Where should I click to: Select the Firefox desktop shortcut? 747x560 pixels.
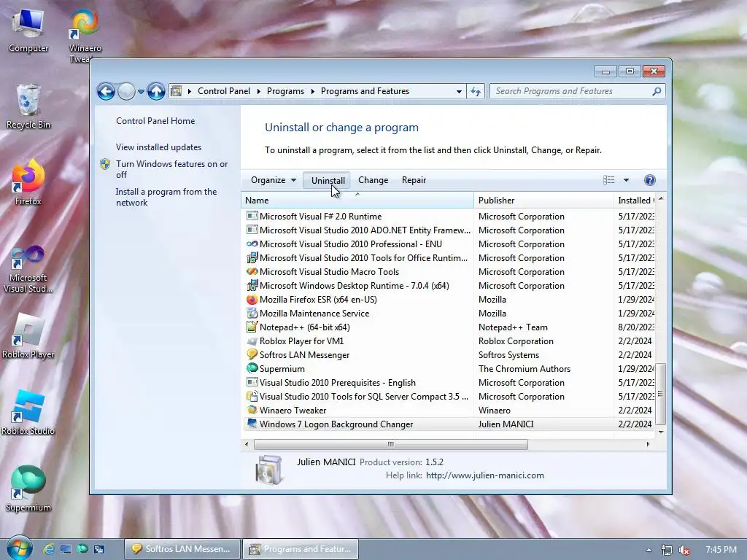pyautogui.click(x=28, y=182)
